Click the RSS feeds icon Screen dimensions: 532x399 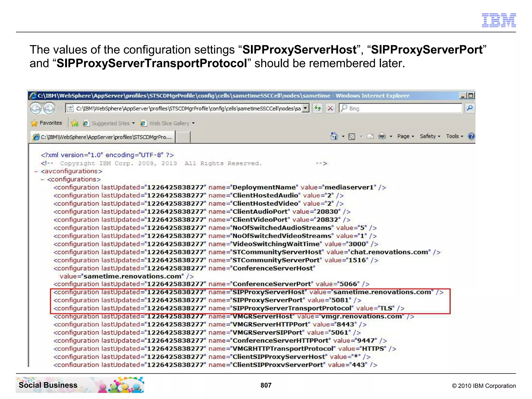(x=352, y=136)
